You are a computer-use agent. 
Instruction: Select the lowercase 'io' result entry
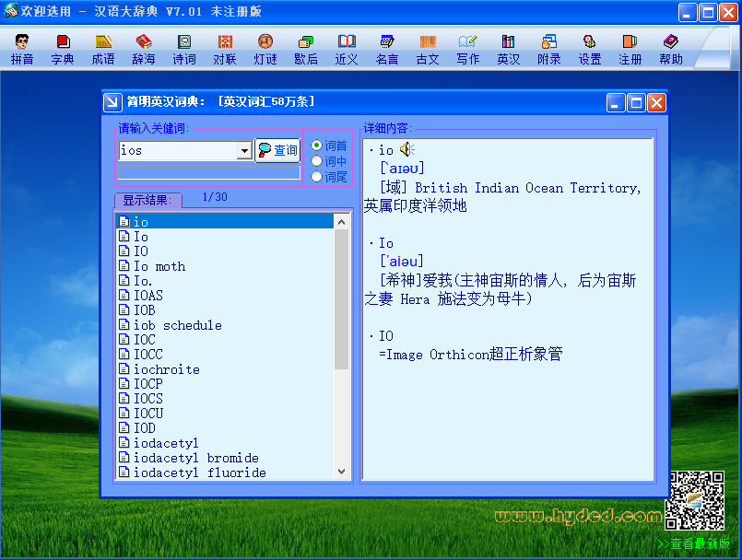pyautogui.click(x=225, y=221)
